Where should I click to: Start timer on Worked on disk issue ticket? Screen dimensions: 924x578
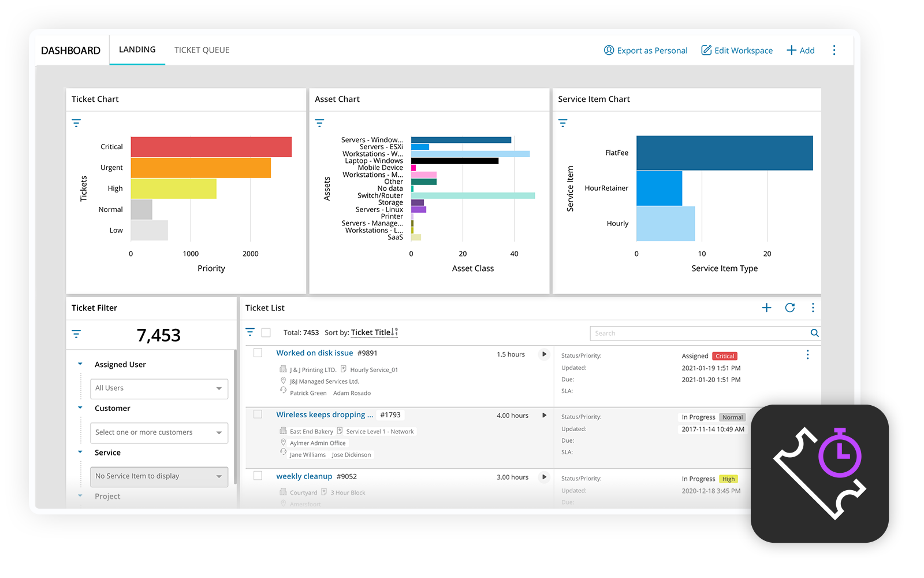[x=543, y=354]
